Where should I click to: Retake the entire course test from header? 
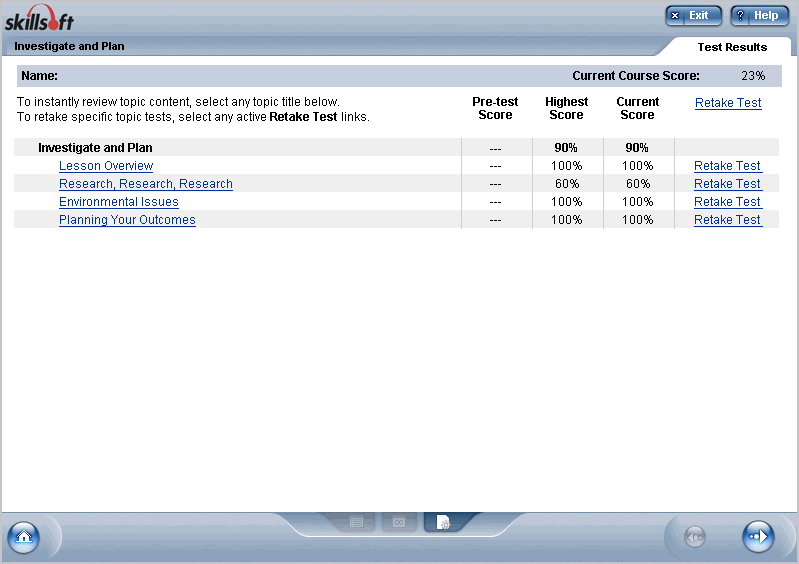click(x=728, y=103)
